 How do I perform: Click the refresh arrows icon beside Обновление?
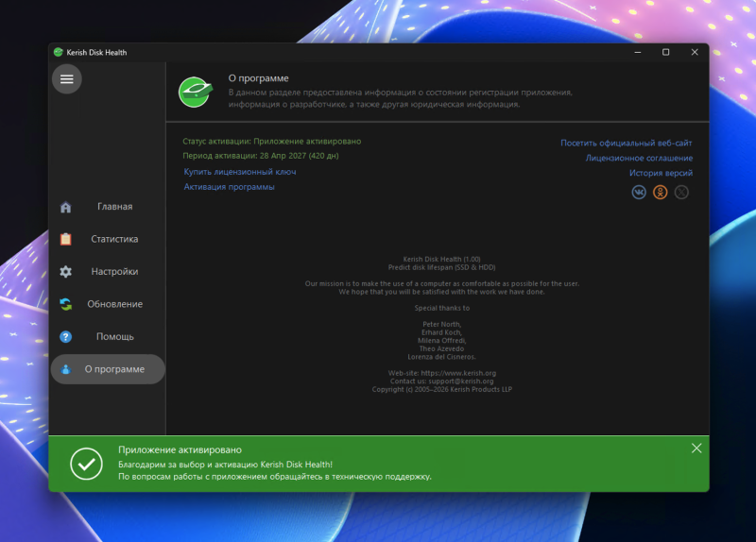click(x=65, y=304)
